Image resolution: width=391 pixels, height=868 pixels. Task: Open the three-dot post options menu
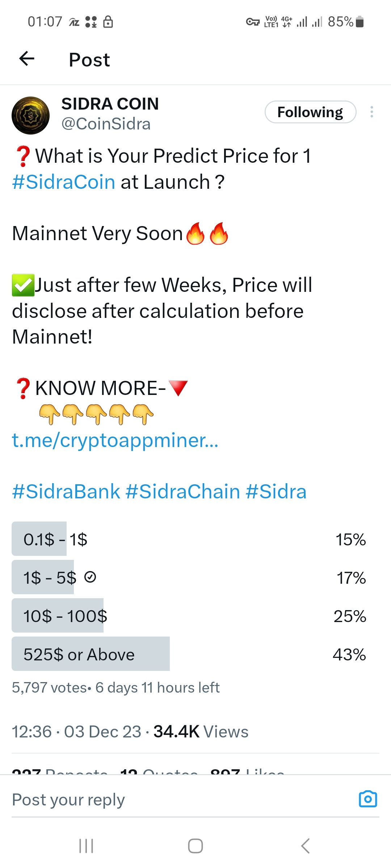(371, 112)
